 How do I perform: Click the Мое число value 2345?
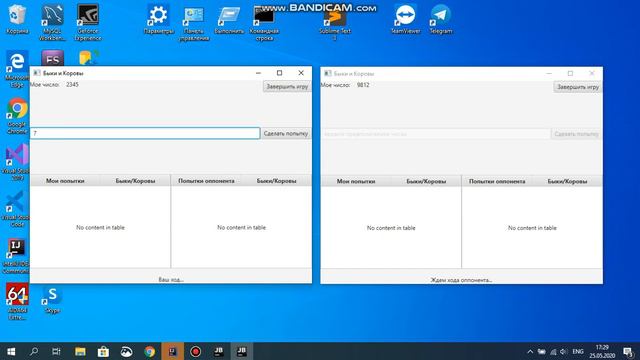coord(72,84)
